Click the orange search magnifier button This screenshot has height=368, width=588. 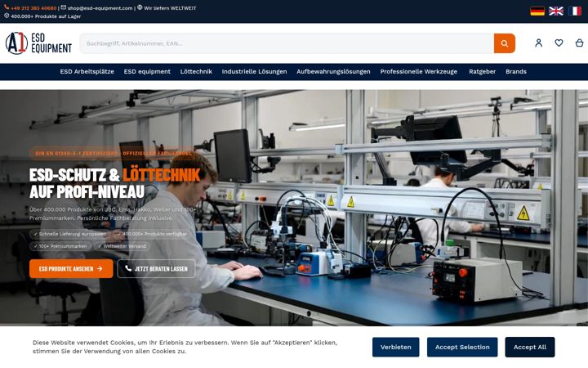pyautogui.click(x=505, y=43)
